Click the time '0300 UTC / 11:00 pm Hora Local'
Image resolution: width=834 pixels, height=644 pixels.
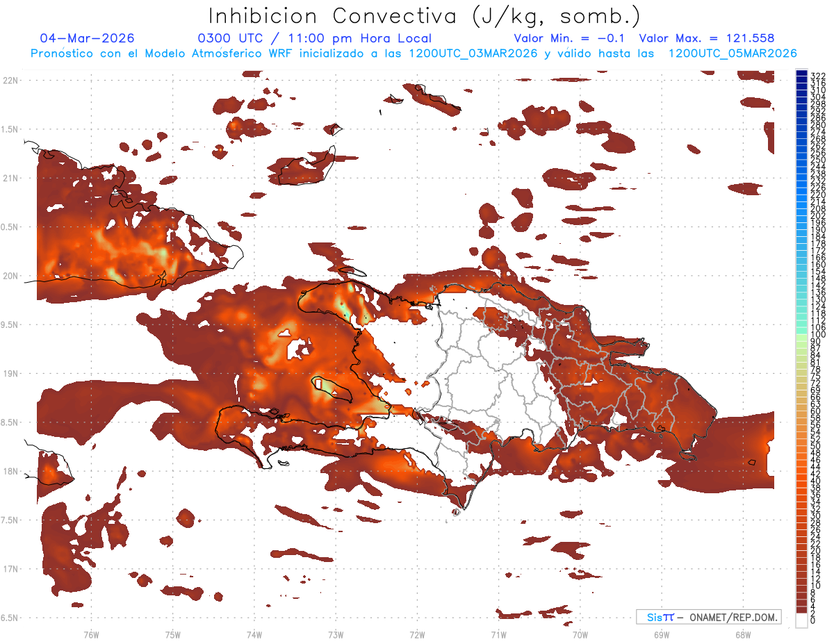[x=315, y=38]
